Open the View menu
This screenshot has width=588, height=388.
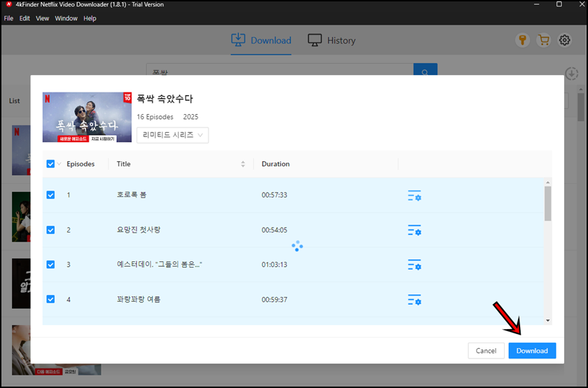[43, 18]
